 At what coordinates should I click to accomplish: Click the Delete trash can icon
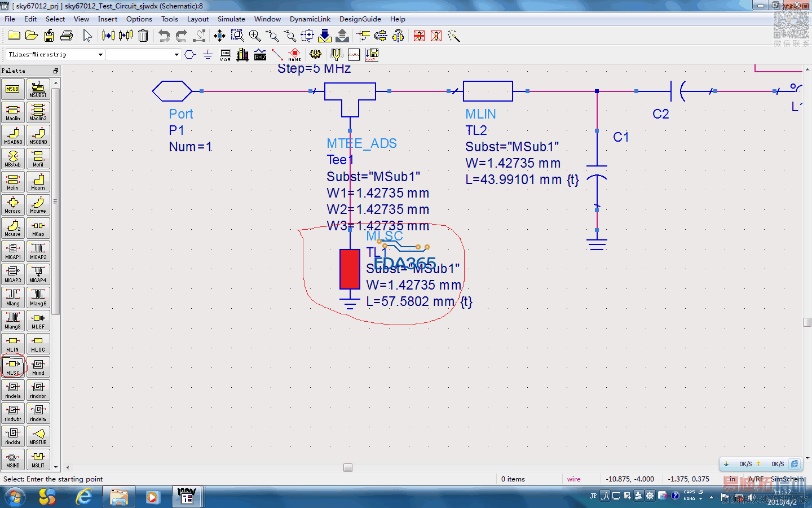point(143,36)
